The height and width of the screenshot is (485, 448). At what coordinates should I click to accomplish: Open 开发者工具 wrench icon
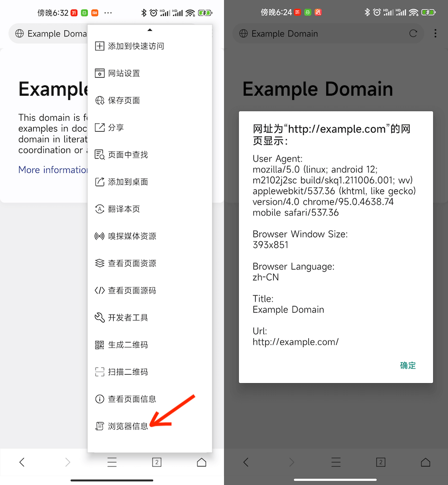(99, 317)
